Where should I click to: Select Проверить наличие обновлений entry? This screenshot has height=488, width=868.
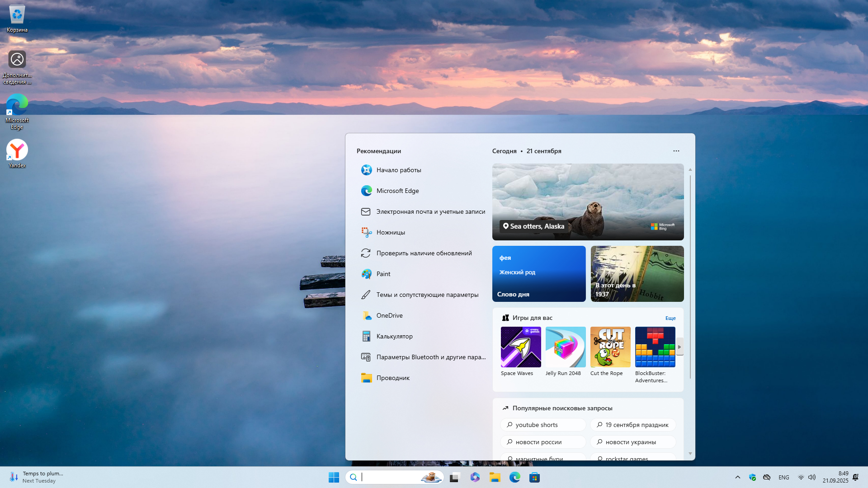point(424,253)
